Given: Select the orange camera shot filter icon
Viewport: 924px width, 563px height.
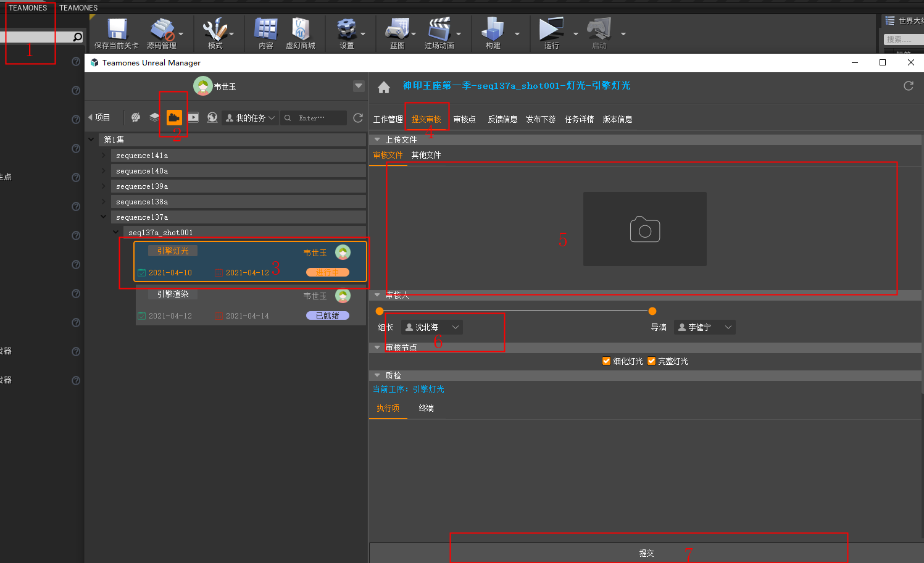Looking at the screenshot, I should point(174,117).
